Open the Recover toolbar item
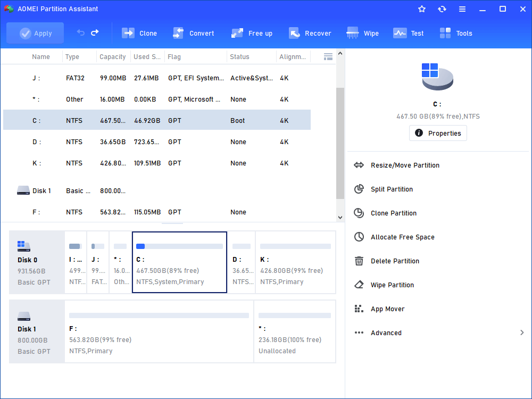This screenshot has width=532, height=399. click(x=310, y=33)
